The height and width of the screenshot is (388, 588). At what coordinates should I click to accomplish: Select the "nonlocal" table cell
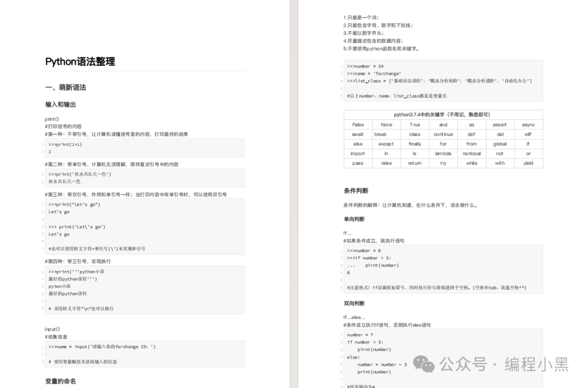pyautogui.click(x=471, y=154)
